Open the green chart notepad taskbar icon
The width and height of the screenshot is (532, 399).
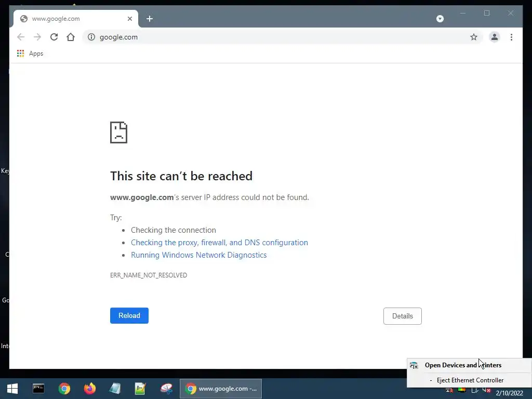point(140,389)
